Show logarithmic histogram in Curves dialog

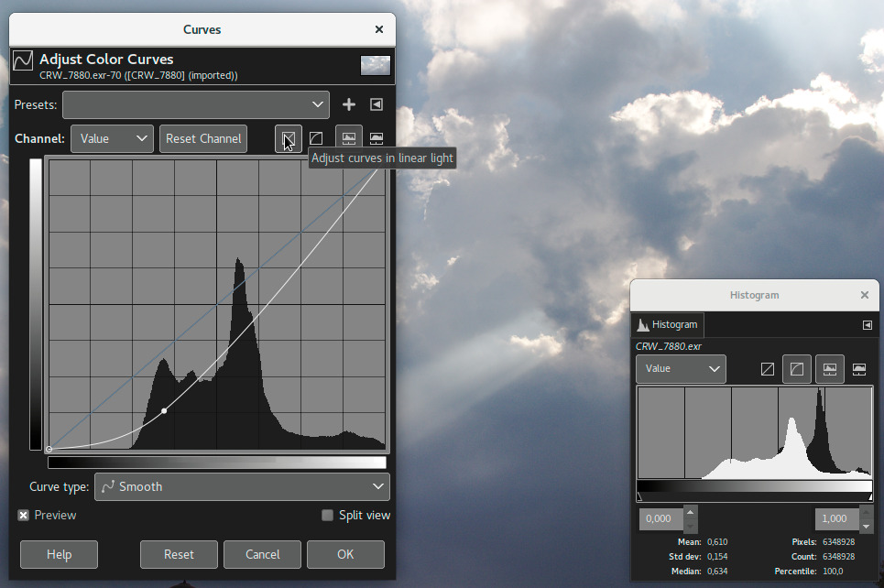click(376, 137)
